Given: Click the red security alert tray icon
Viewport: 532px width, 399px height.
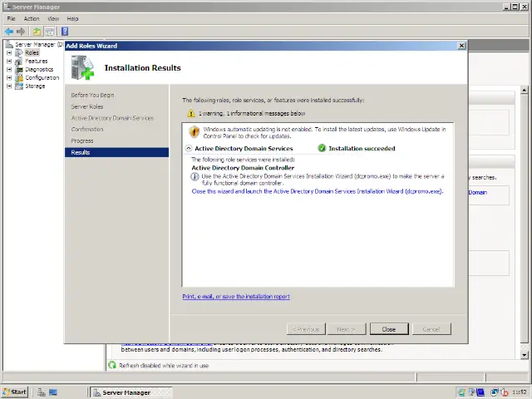Looking at the screenshot, I should (505, 392).
